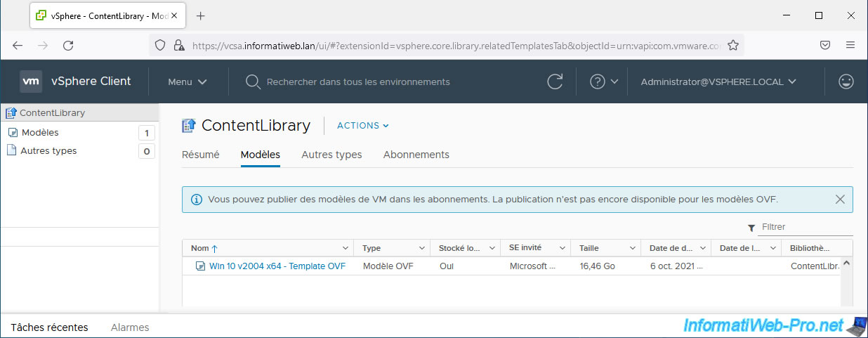Switch to the Résumé tab

point(200,155)
